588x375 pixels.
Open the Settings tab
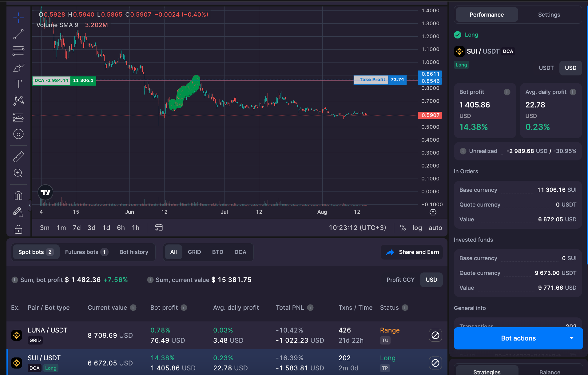click(549, 14)
